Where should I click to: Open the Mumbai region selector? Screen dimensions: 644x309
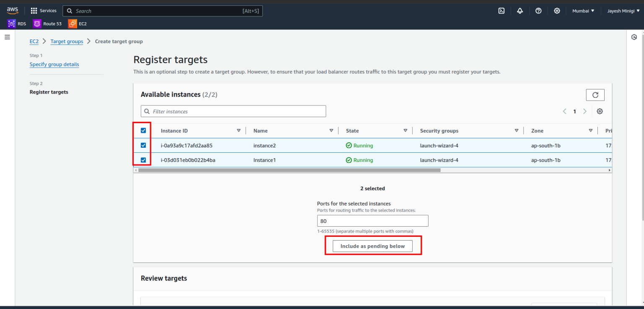tap(583, 10)
